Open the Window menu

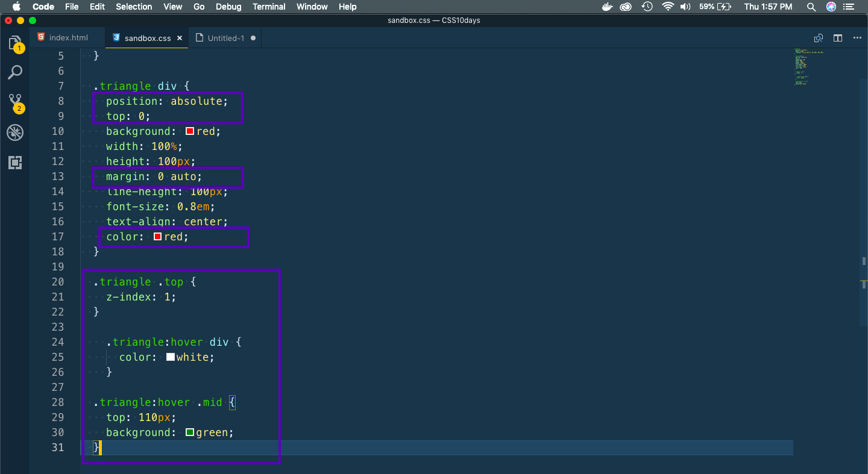[312, 7]
